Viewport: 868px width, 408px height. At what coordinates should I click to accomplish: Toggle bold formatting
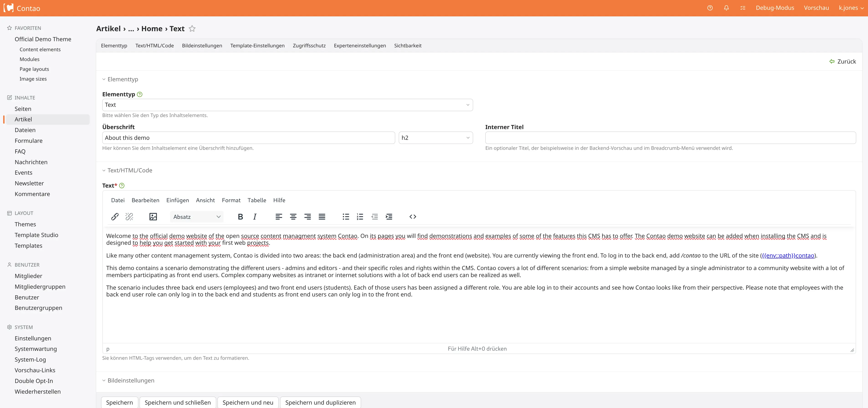240,217
